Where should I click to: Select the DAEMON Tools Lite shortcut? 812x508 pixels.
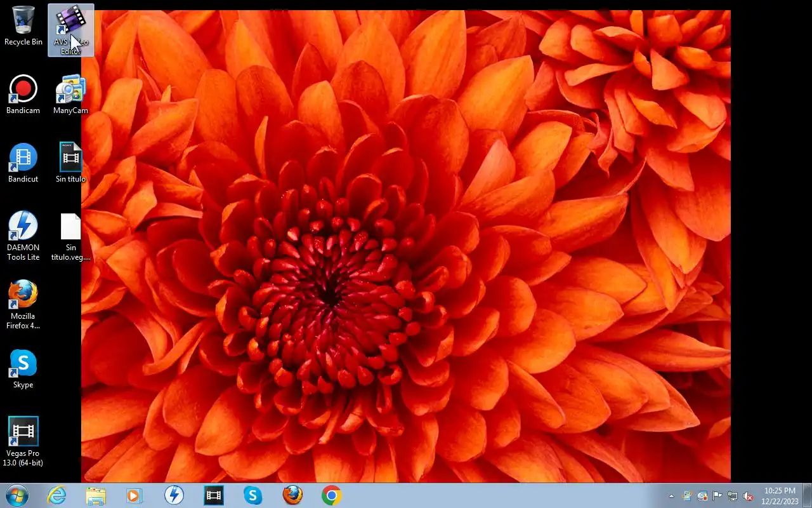[x=23, y=236]
